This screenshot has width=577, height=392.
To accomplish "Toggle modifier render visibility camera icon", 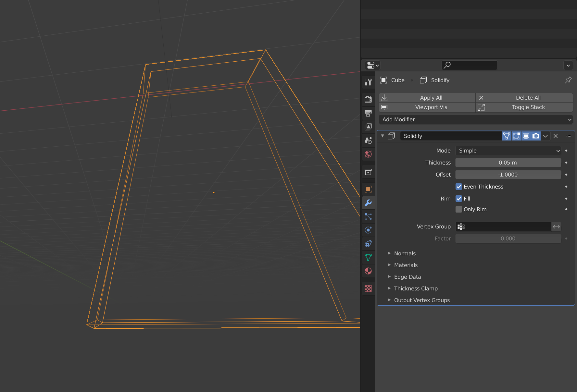I will (536, 136).
